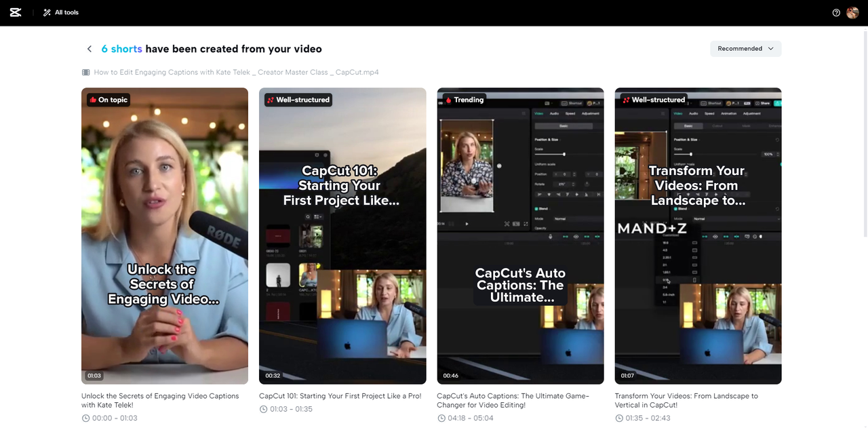This screenshot has height=430, width=868.
Task: Click title CapCut 101: Starting Your First Project
Action: [x=340, y=396]
